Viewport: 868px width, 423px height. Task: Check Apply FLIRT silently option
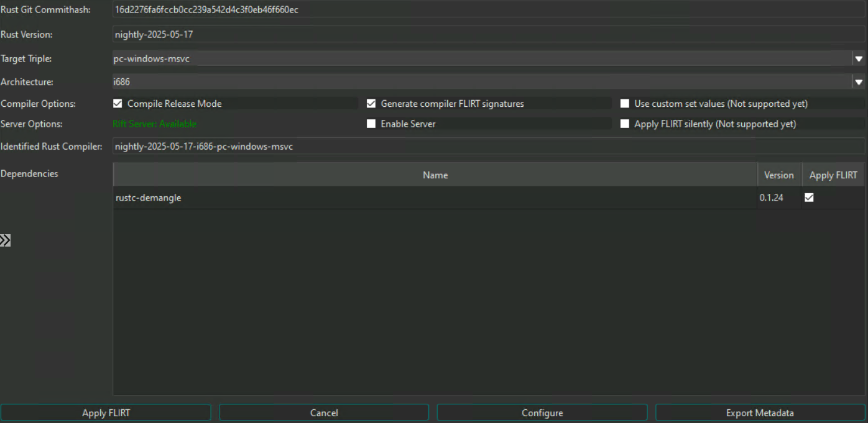pos(625,124)
